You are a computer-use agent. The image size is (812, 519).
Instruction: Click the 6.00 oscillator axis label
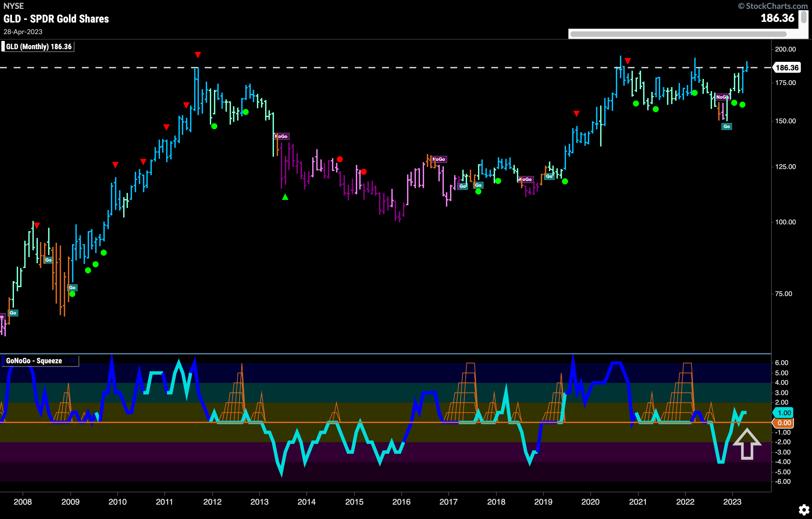point(782,363)
